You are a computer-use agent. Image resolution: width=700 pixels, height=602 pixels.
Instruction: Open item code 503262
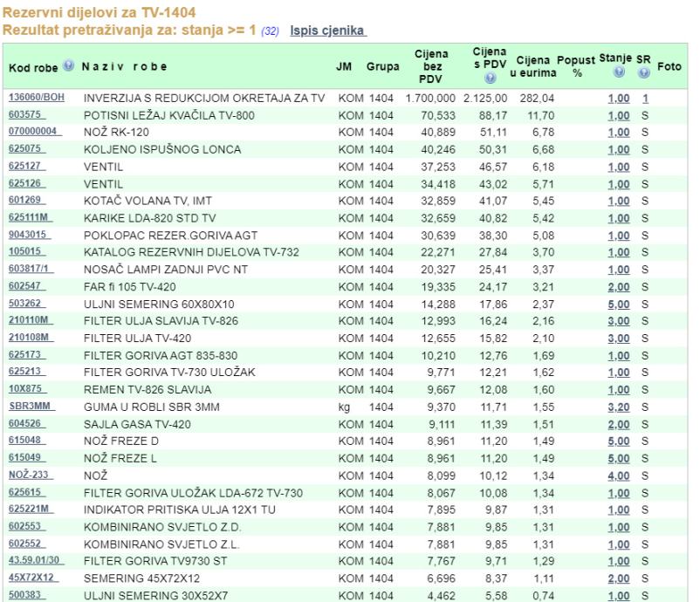click(x=26, y=304)
